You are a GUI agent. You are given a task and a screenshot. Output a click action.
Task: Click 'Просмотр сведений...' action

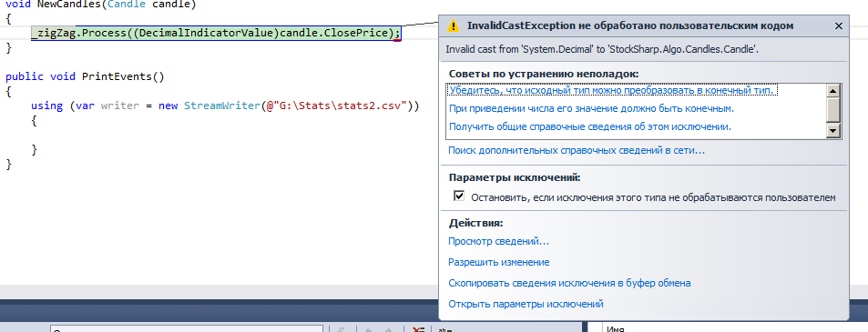tap(498, 241)
